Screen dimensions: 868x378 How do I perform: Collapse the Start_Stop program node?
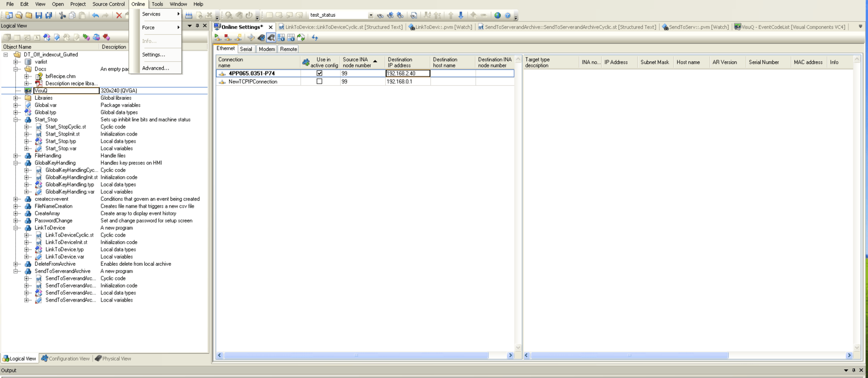16,119
